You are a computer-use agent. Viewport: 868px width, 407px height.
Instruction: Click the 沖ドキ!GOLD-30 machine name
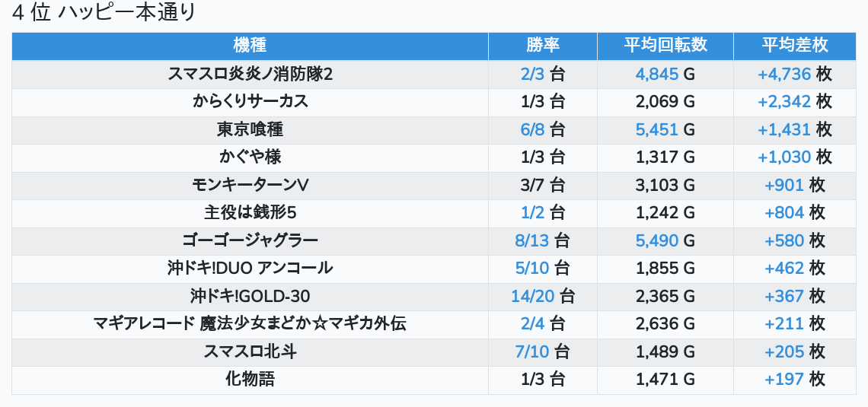[250, 296]
